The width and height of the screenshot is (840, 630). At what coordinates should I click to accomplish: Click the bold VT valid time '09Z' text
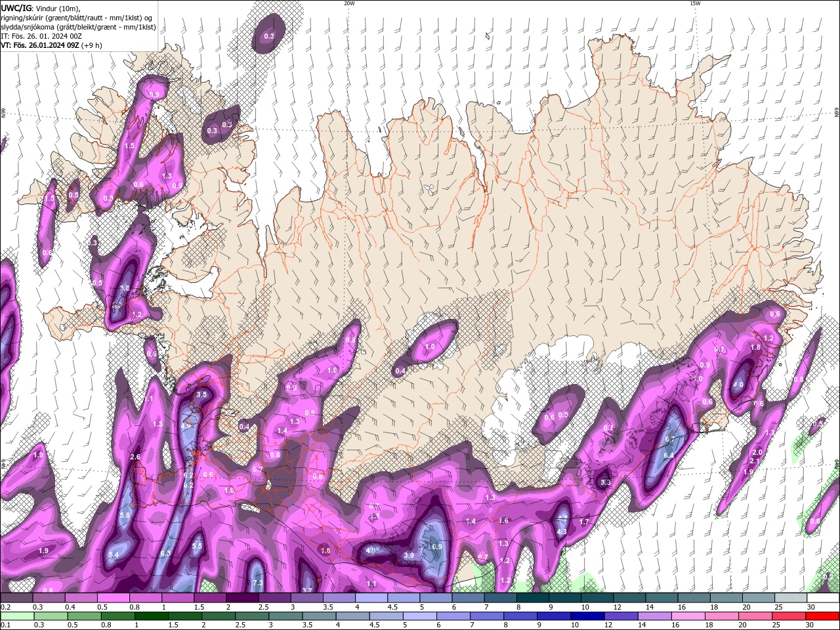72,45
